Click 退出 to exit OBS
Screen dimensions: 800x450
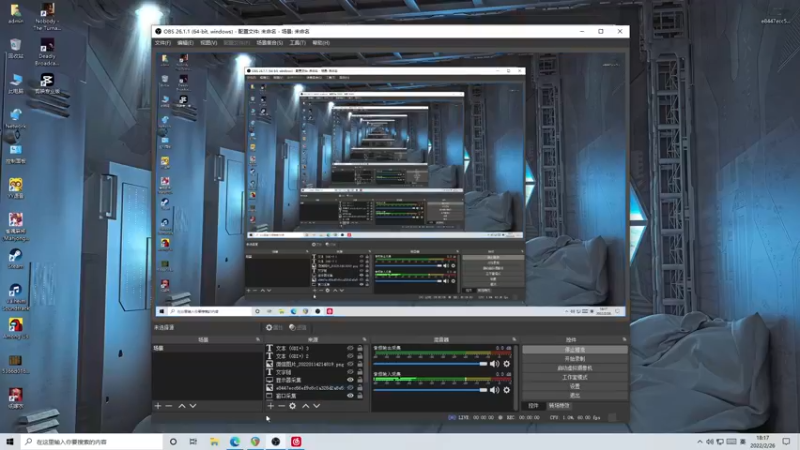click(575, 396)
